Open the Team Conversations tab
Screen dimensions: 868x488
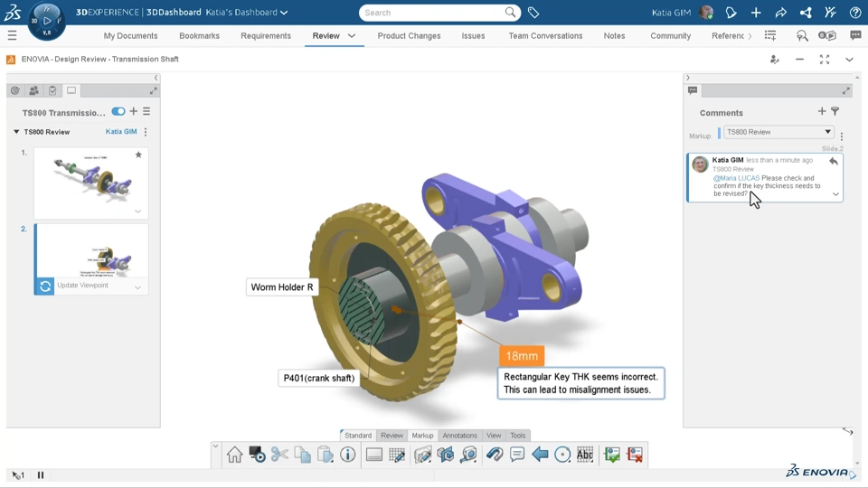pos(545,35)
